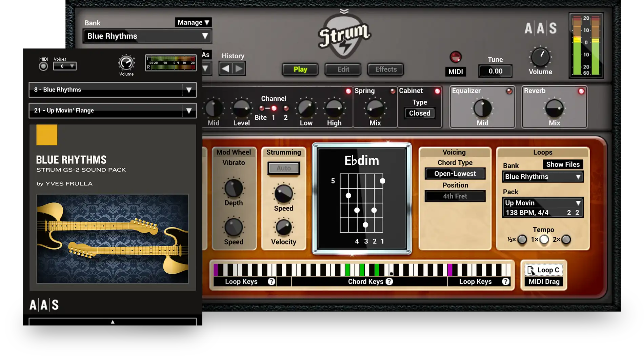This screenshot has height=356, width=644.
Task: Click the Loop C MIDI Drag icon
Action: [x=530, y=270]
